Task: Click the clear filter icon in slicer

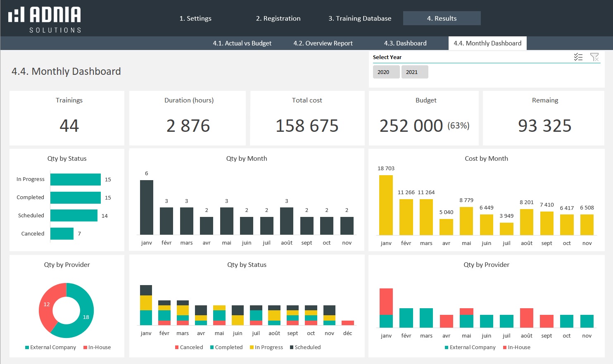Action: [594, 57]
